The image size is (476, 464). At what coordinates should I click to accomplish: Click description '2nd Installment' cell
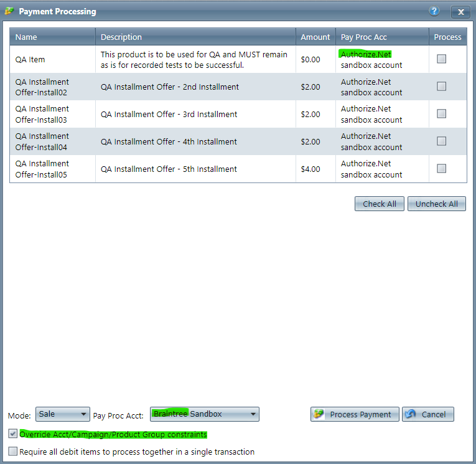pos(195,87)
